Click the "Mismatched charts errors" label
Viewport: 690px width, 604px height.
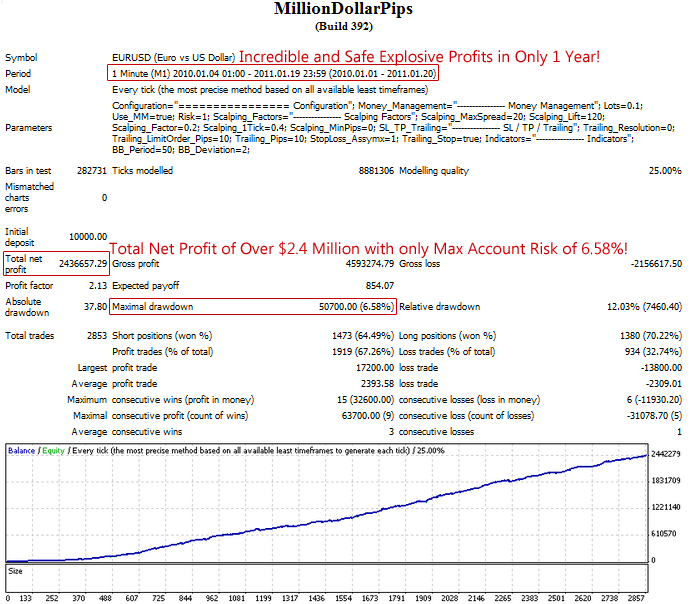coord(29,198)
